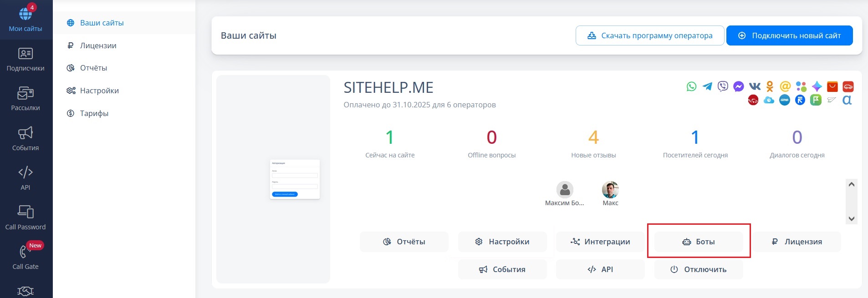
Task: Click operators list scroll-down arrow
Action: point(851,219)
